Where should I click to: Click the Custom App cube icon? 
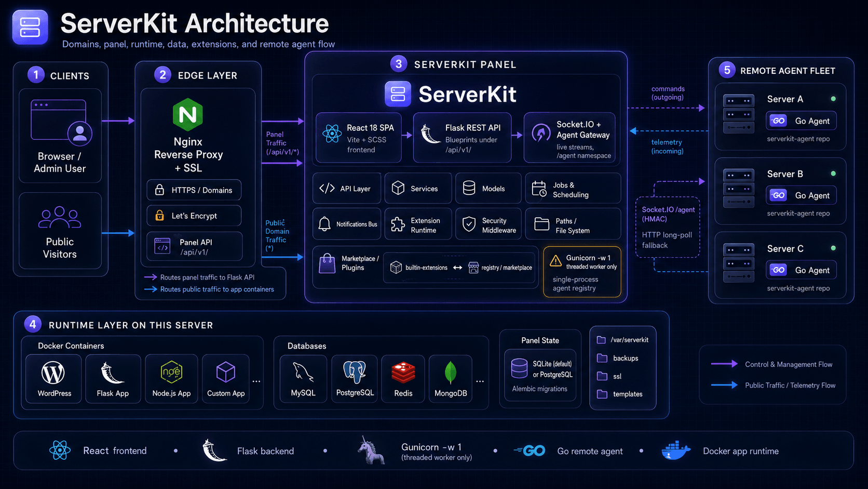click(226, 372)
